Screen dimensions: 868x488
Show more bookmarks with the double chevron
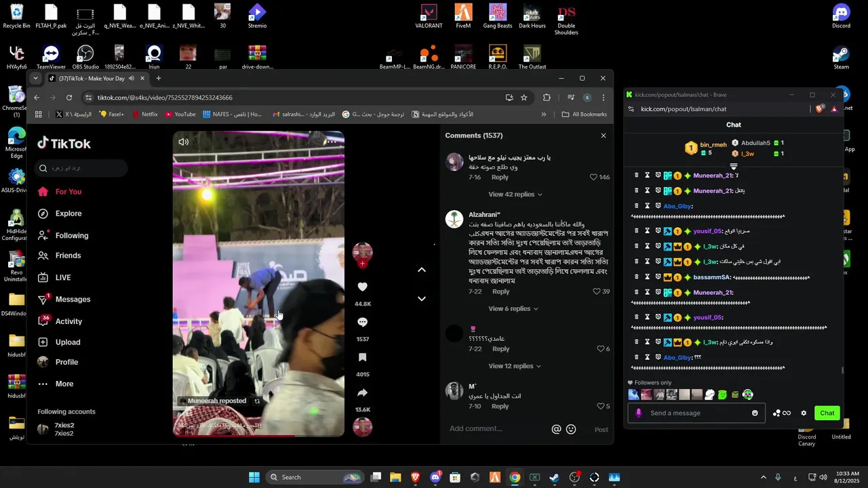click(x=543, y=115)
